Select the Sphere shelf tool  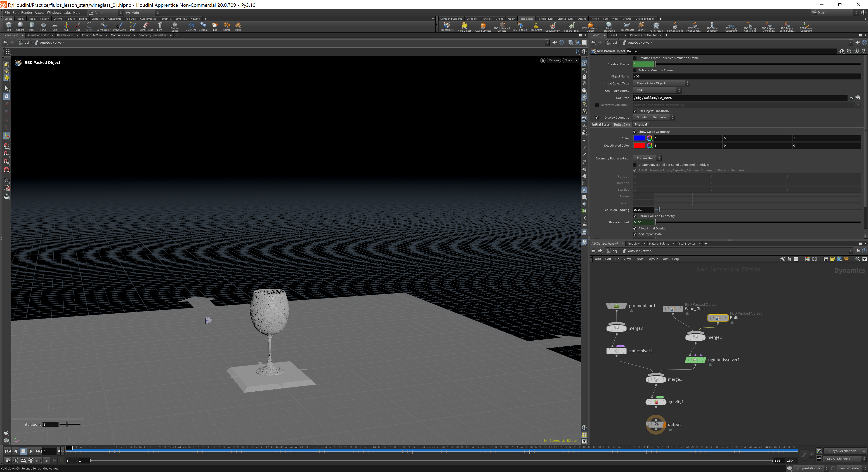coord(20,26)
